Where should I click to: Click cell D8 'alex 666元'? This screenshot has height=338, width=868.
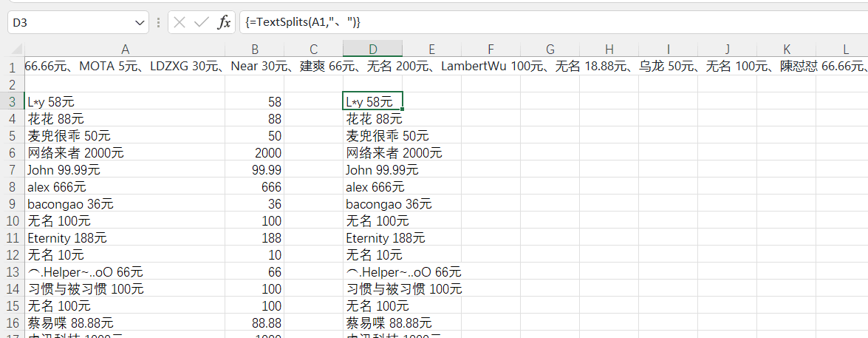click(372, 186)
